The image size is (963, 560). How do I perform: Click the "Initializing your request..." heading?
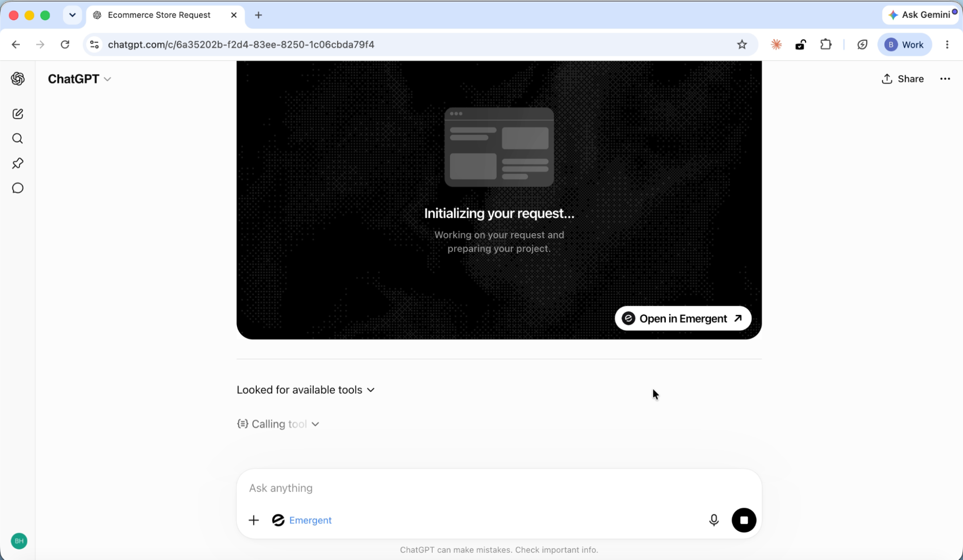point(499,213)
